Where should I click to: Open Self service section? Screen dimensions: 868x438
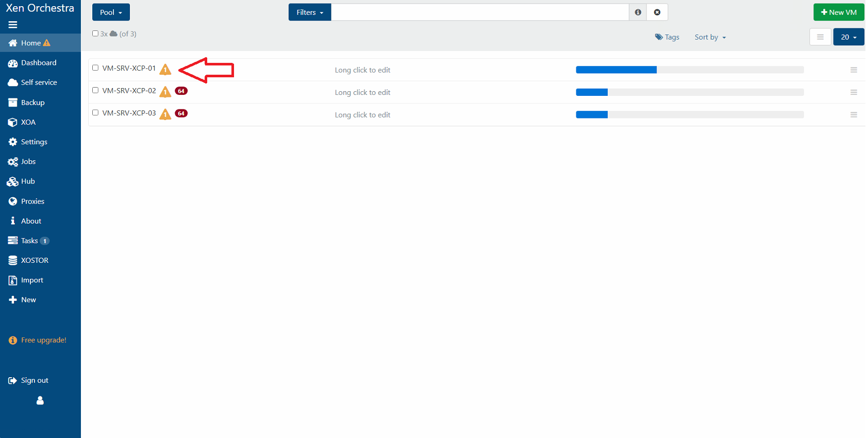click(40, 82)
